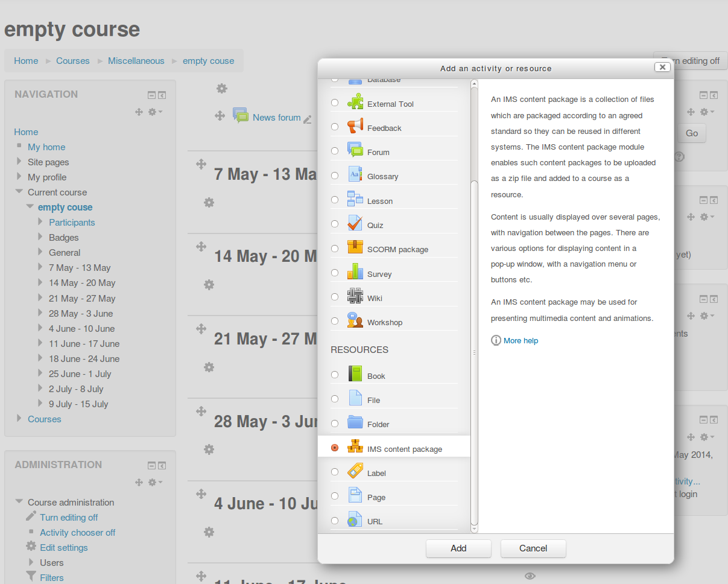This screenshot has width=728, height=584.
Task: Click the Label tag icon
Action: coord(355,471)
